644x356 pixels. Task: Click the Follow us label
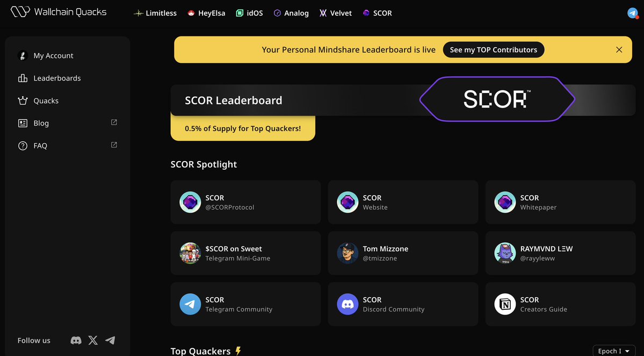click(34, 340)
